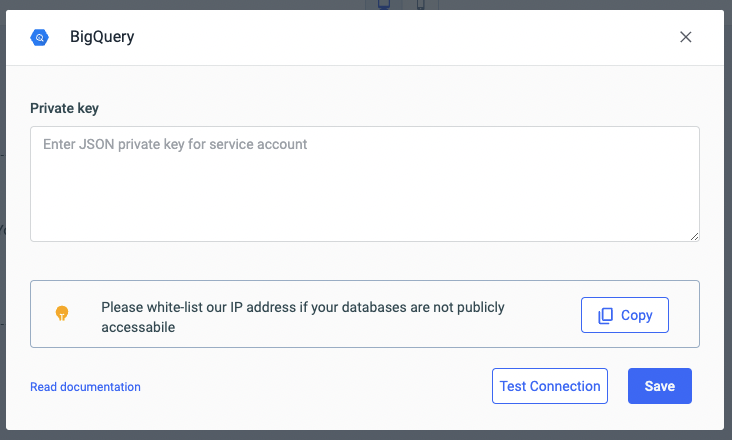Click the lightbulb tip icon
The height and width of the screenshot is (440, 732).
coord(62,314)
